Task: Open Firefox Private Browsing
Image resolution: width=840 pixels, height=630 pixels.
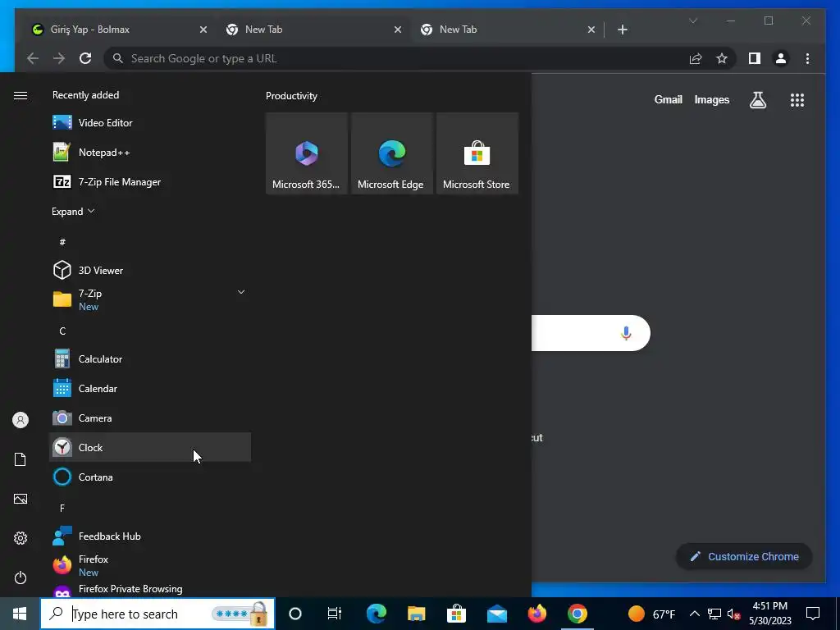Action: tap(150, 589)
